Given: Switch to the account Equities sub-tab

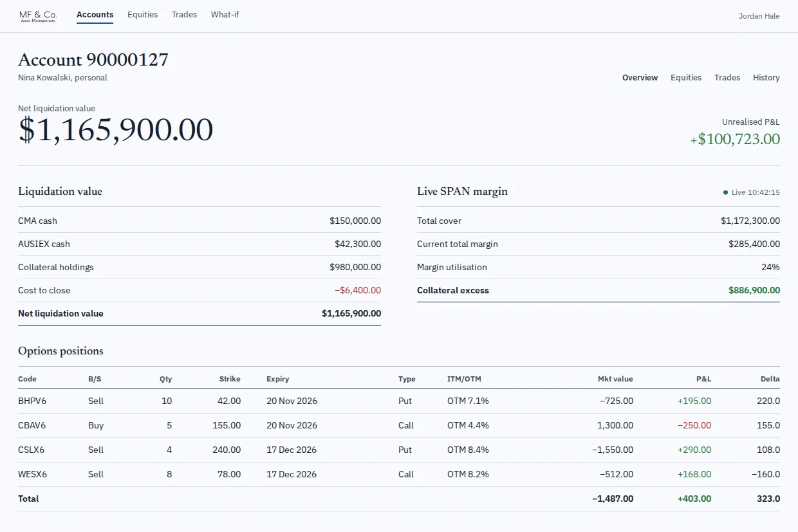Looking at the screenshot, I should tap(686, 78).
